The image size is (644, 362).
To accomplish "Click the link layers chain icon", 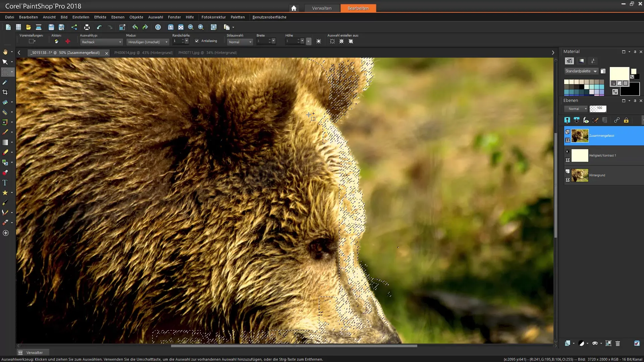I will coord(616,120).
